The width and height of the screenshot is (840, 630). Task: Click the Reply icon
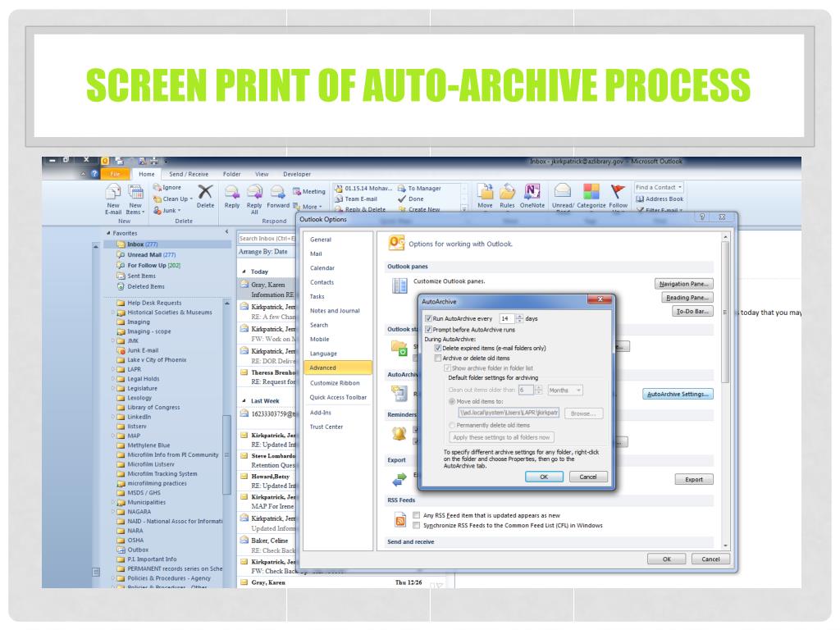tap(232, 192)
